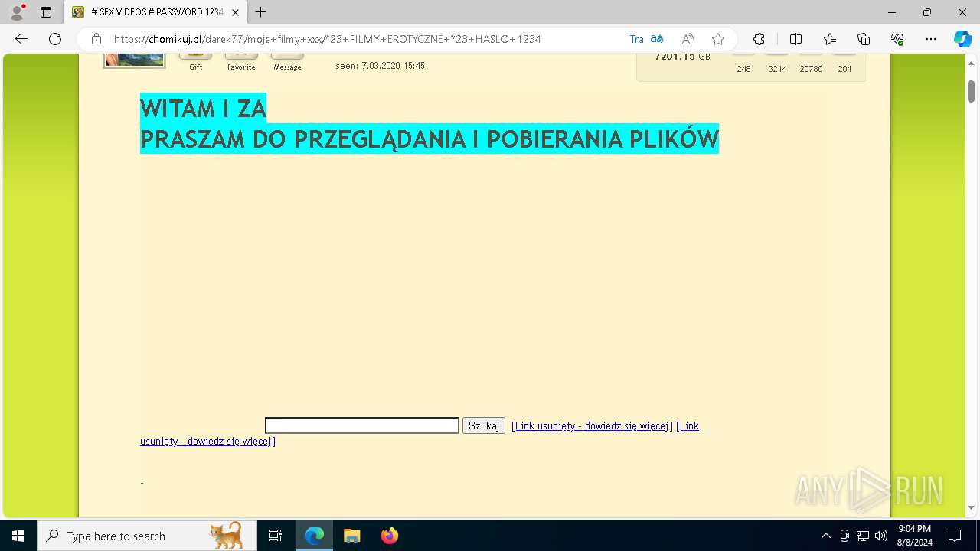Open the first Link usunięty link

pyautogui.click(x=592, y=426)
